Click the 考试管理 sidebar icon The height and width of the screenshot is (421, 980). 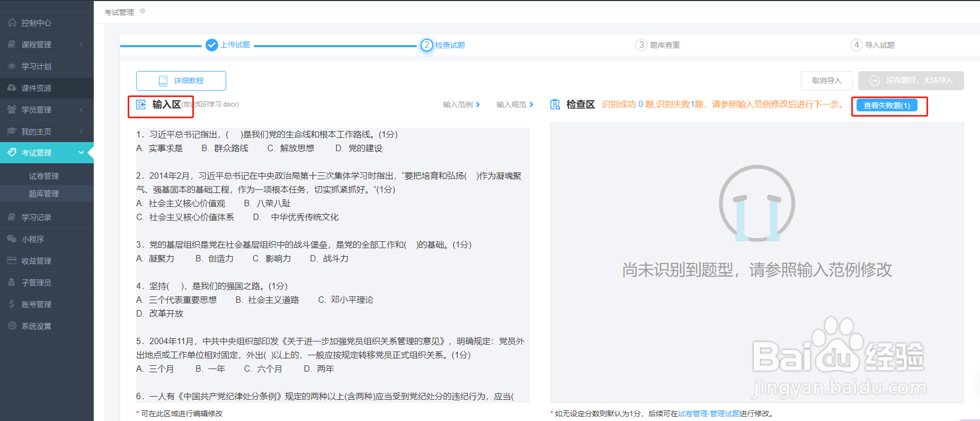point(12,153)
